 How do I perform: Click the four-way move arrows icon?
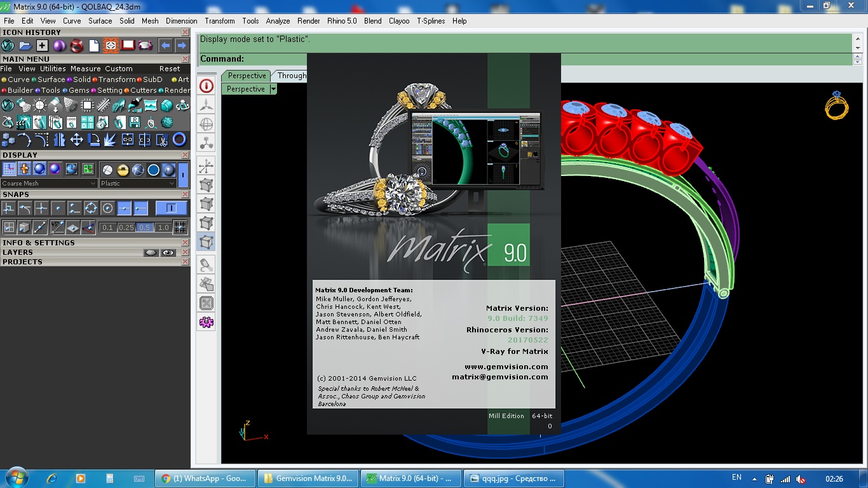point(76,139)
